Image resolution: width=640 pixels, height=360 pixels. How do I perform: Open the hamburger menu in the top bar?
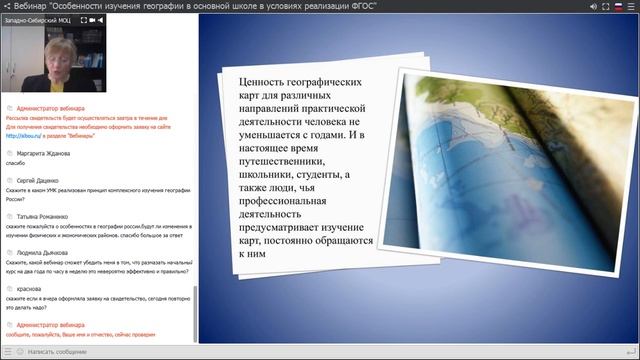pos(631,7)
